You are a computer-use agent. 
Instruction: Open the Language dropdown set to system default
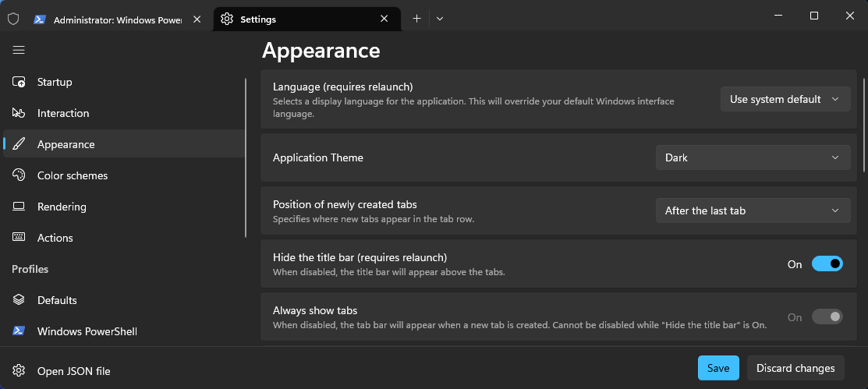click(785, 99)
